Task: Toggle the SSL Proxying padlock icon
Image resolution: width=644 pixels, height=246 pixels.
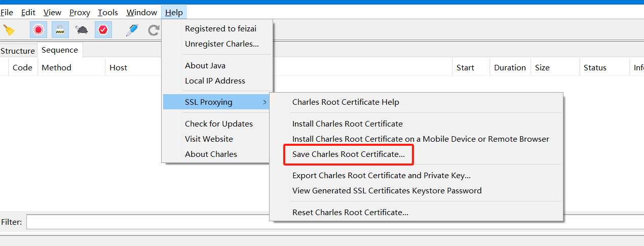Action: pyautogui.click(x=60, y=30)
